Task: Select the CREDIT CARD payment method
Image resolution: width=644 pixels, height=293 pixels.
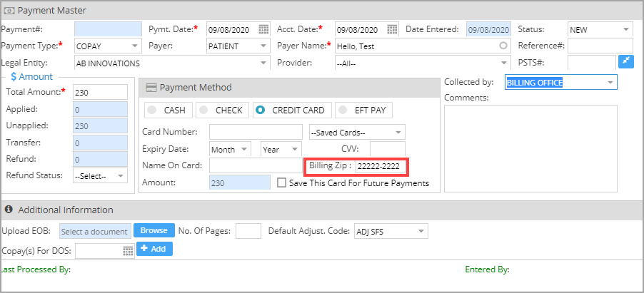Action: [x=292, y=110]
